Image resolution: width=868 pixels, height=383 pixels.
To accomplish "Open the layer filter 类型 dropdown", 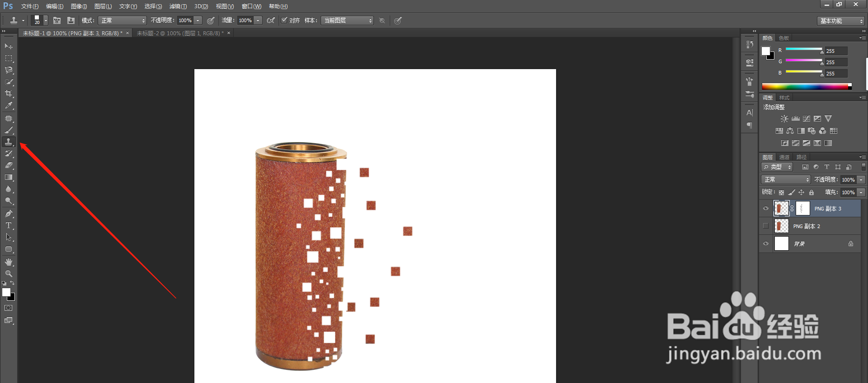I will pyautogui.click(x=777, y=167).
